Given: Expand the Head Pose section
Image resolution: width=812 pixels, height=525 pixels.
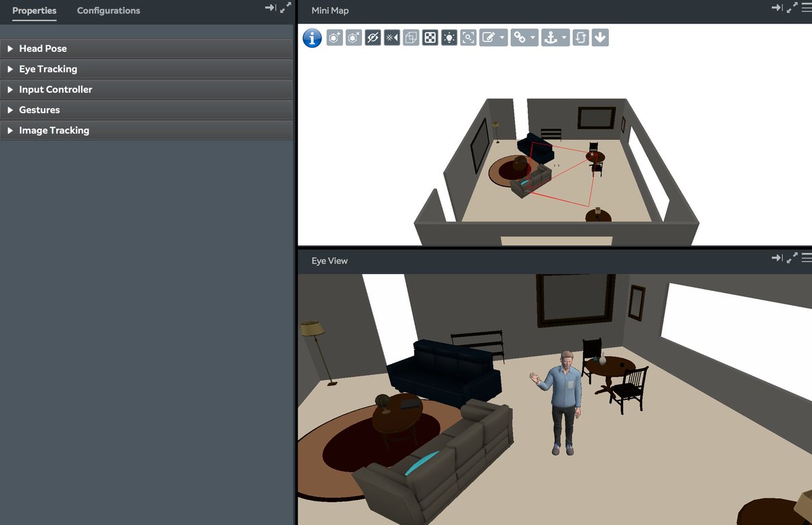Looking at the screenshot, I should (146, 49).
